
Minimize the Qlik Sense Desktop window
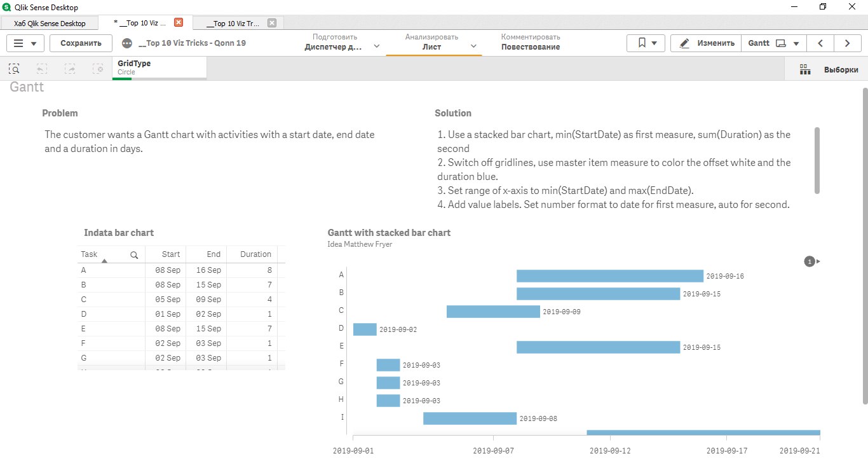(794, 6)
